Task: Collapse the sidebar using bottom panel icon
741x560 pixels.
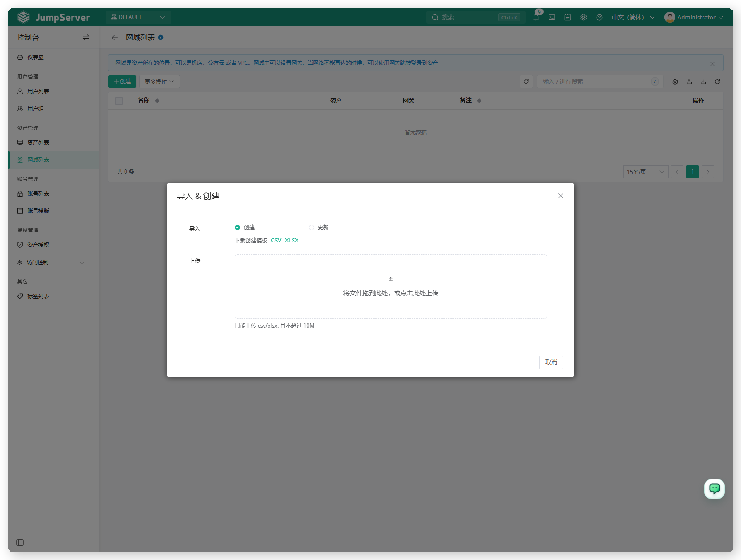Action: 20,542
